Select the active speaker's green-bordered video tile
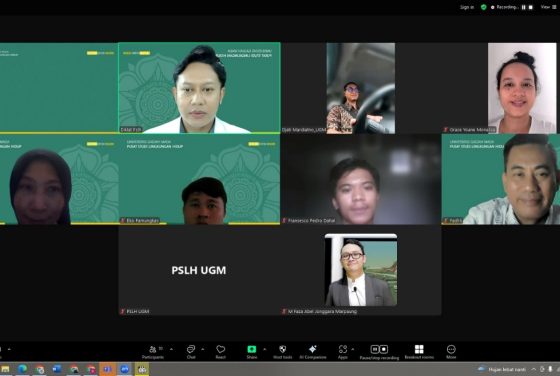This screenshot has width=560, height=376. [199, 88]
